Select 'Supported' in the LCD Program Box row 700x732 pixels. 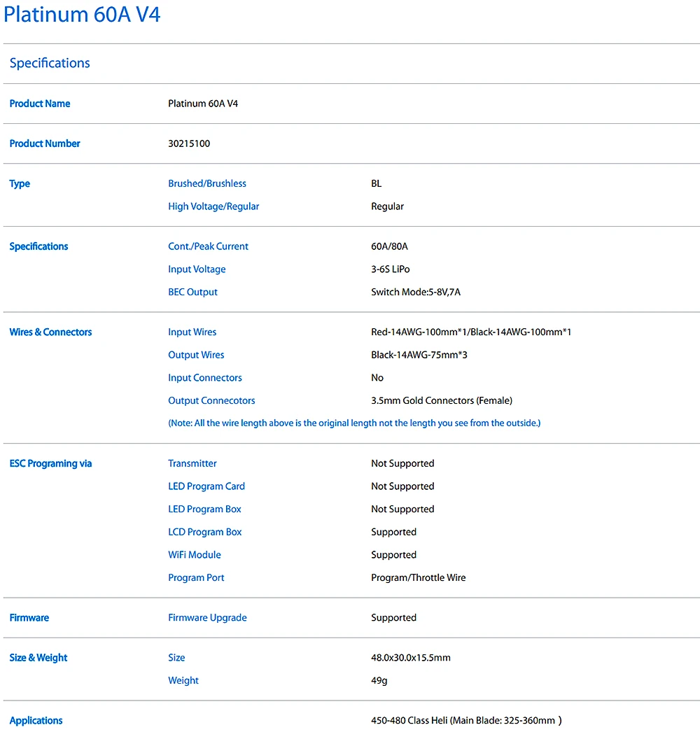click(393, 532)
